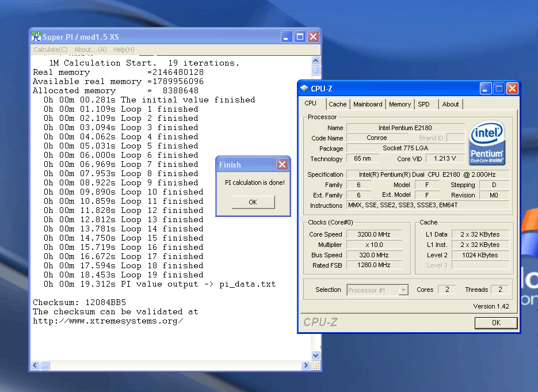This screenshot has width=538, height=392.
Task: Click the 1M Calculation Start line
Action: (x=144, y=63)
